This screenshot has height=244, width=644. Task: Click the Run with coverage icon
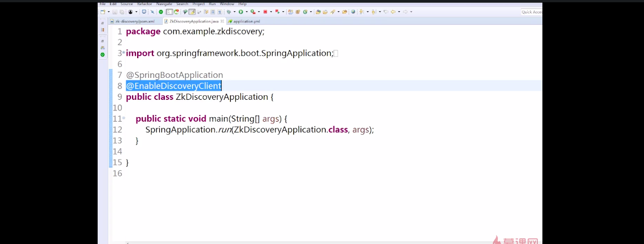[x=253, y=12]
